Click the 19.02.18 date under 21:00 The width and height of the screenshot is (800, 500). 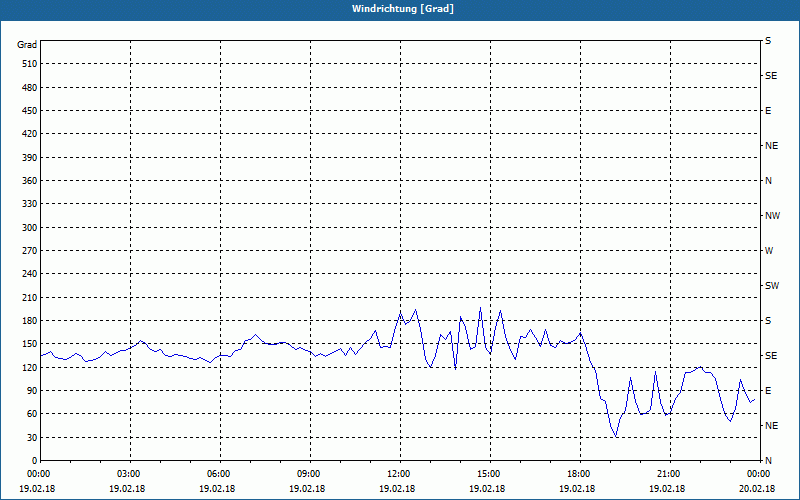pyautogui.click(x=667, y=489)
